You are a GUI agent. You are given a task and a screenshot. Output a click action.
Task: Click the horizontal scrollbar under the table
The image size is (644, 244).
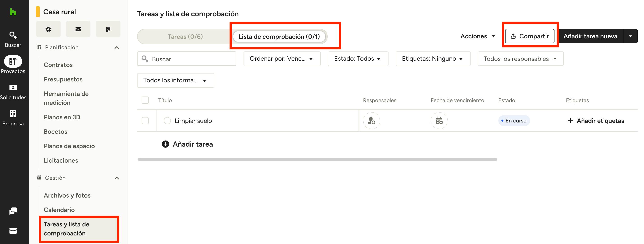317,159
